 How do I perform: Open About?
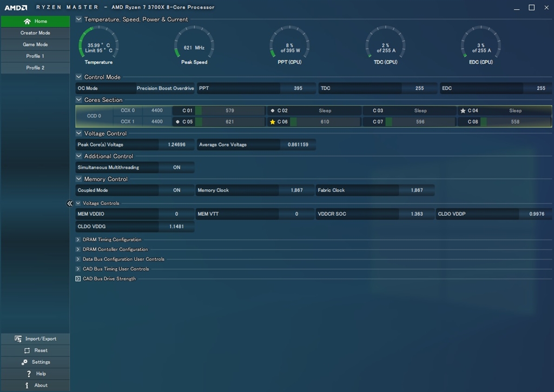click(x=35, y=386)
